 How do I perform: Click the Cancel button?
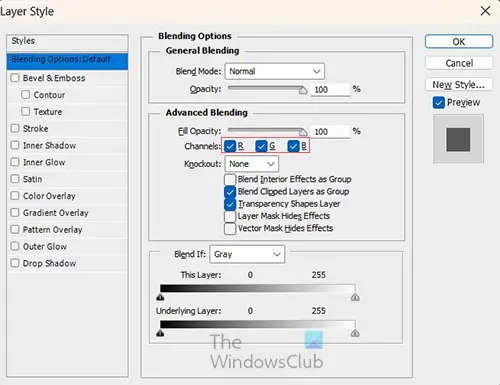click(459, 63)
